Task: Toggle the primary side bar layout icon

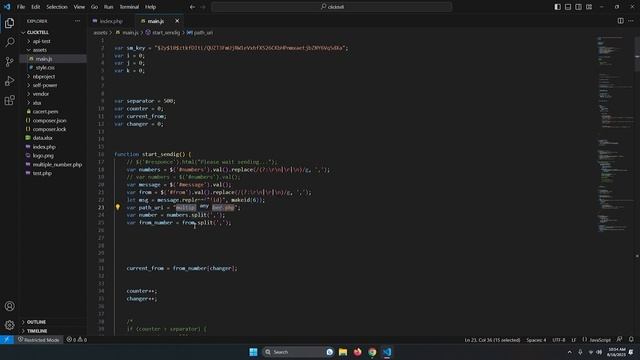Action: (x=558, y=7)
